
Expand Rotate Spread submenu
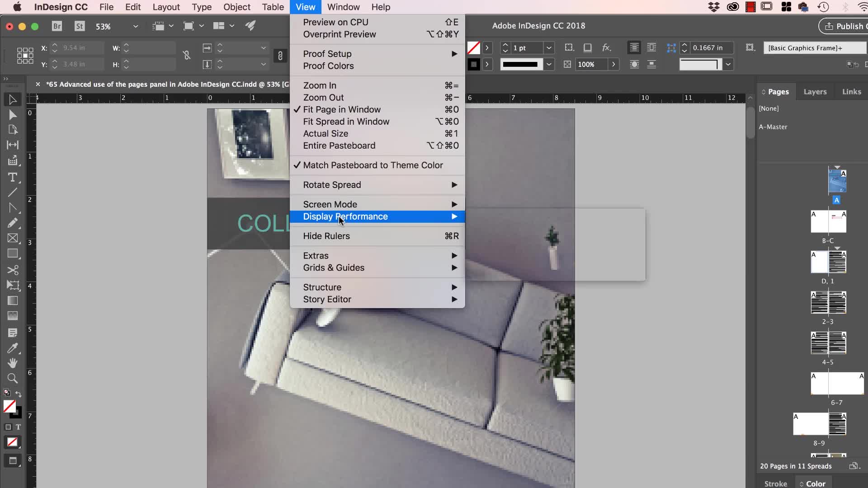tap(377, 185)
